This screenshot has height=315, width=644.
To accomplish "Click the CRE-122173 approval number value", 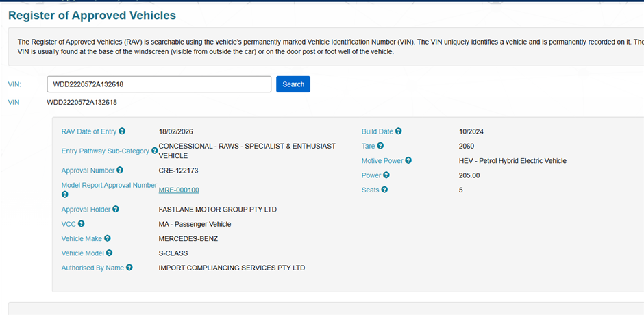I will 178,171.
